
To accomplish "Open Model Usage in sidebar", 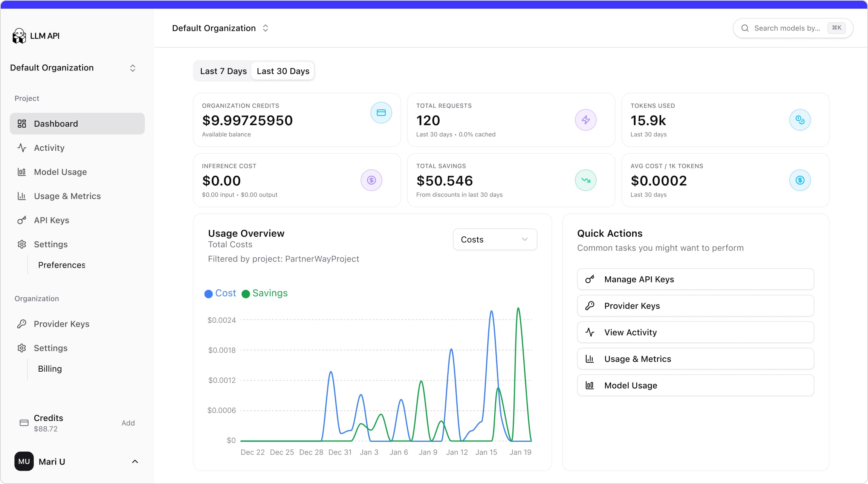I will (60, 172).
